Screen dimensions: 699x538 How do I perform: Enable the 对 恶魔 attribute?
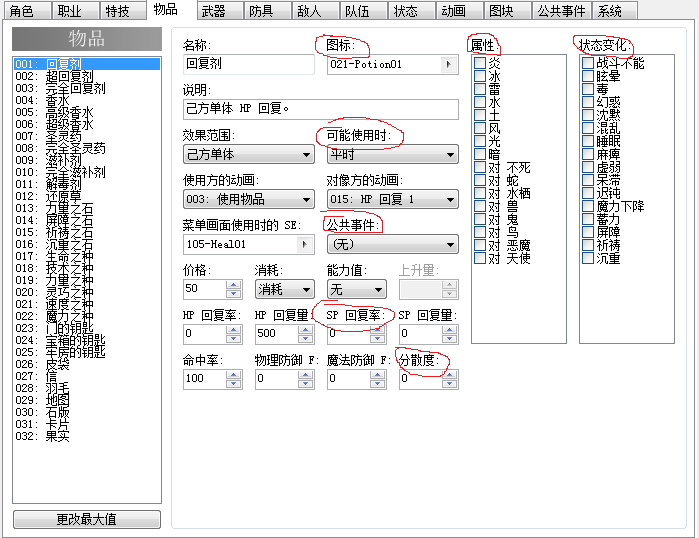480,245
